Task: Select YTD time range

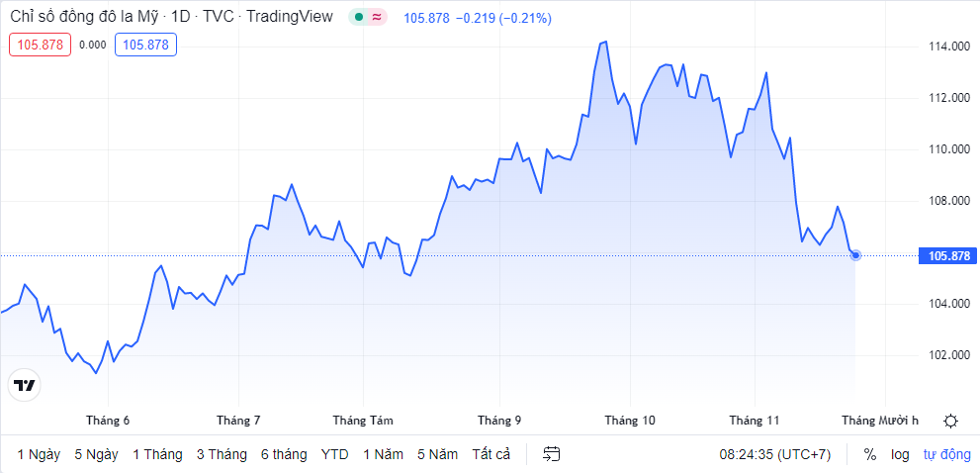Action: pyautogui.click(x=335, y=454)
